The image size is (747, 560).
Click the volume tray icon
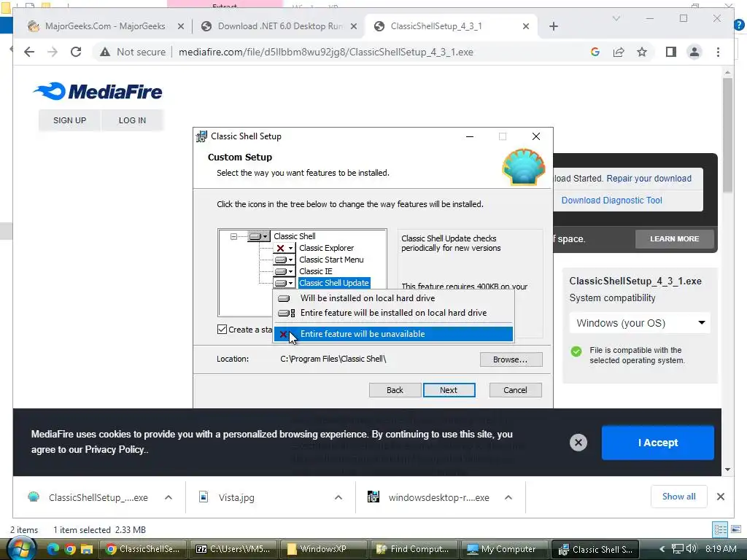pyautogui.click(x=692, y=548)
